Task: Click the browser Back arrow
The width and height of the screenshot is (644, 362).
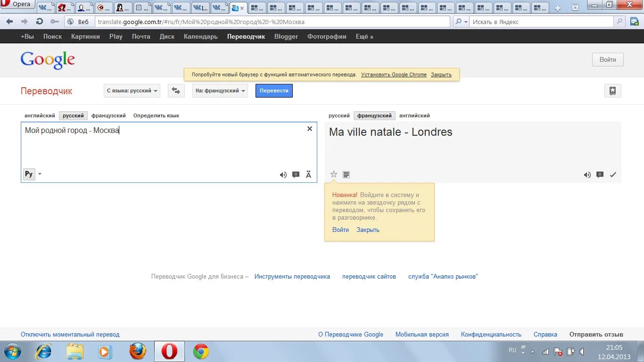Action: tap(9, 22)
